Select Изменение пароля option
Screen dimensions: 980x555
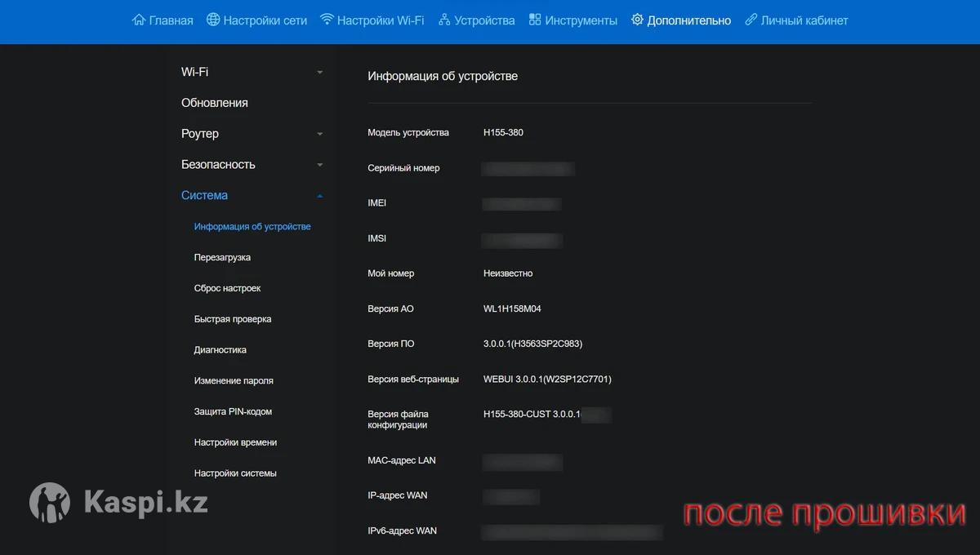pyautogui.click(x=234, y=381)
